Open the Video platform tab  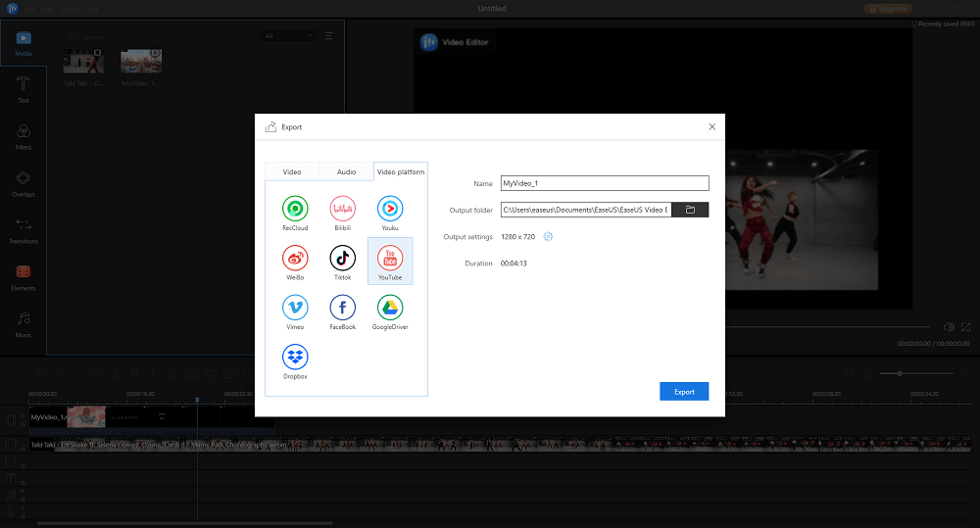click(401, 171)
